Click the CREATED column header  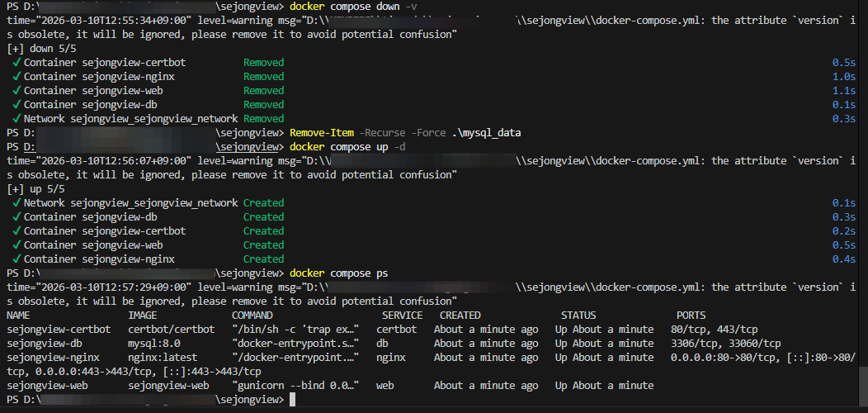(x=460, y=316)
